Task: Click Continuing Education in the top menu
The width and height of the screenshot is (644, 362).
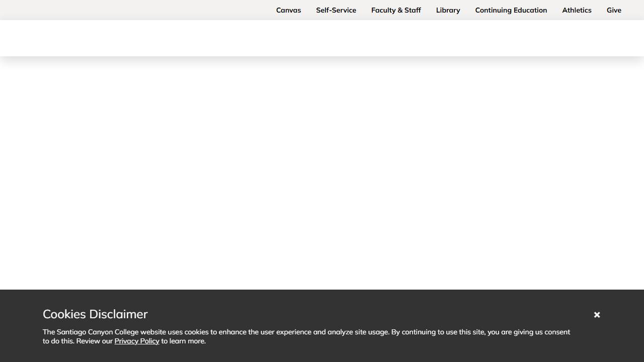Action: click(x=511, y=10)
